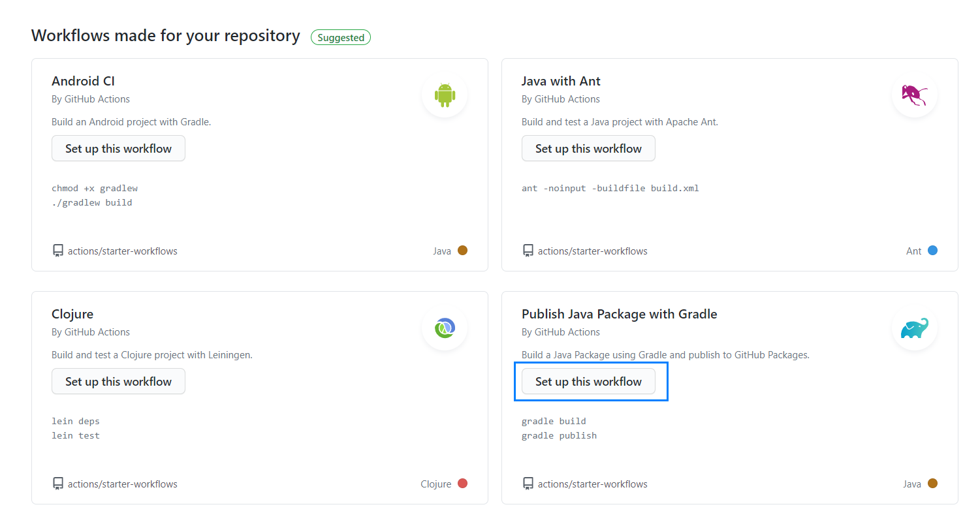The width and height of the screenshot is (980, 526).
Task: Click 'lein test' code line
Action: click(76, 435)
